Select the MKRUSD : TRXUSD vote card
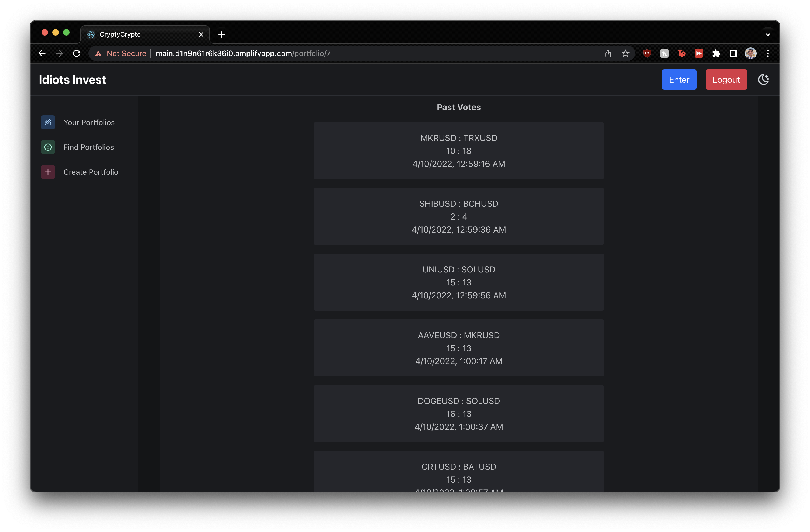 coord(458,151)
